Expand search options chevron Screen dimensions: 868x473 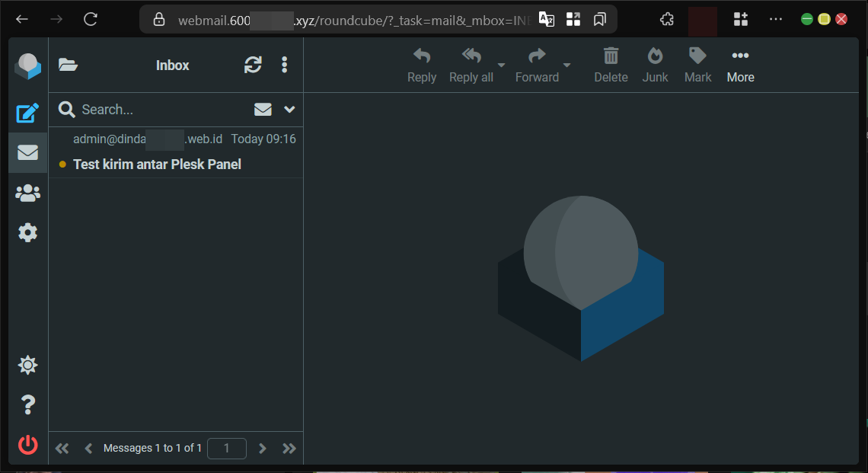289,110
